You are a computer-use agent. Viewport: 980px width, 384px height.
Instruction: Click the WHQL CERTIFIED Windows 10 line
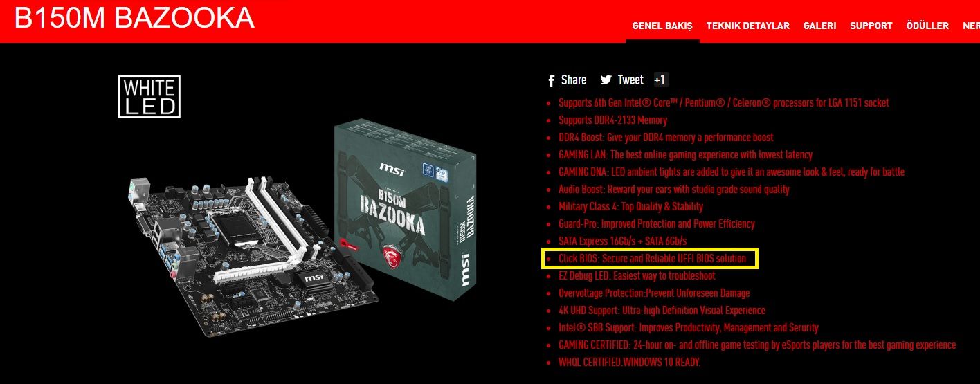point(630,363)
